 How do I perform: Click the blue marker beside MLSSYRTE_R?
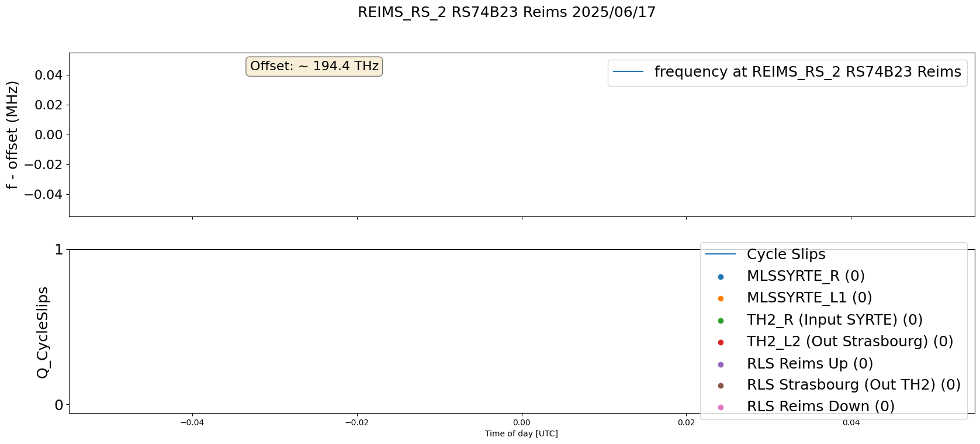coord(721,277)
